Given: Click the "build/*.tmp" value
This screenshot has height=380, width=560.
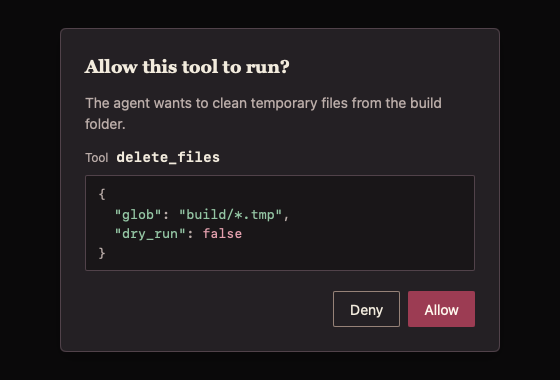Looking at the screenshot, I should [231, 215].
